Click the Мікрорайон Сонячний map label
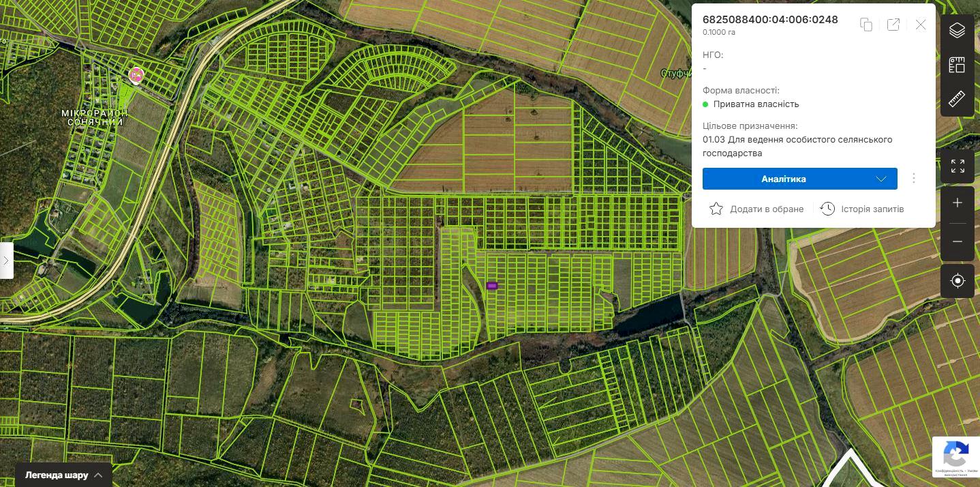 pos(95,117)
